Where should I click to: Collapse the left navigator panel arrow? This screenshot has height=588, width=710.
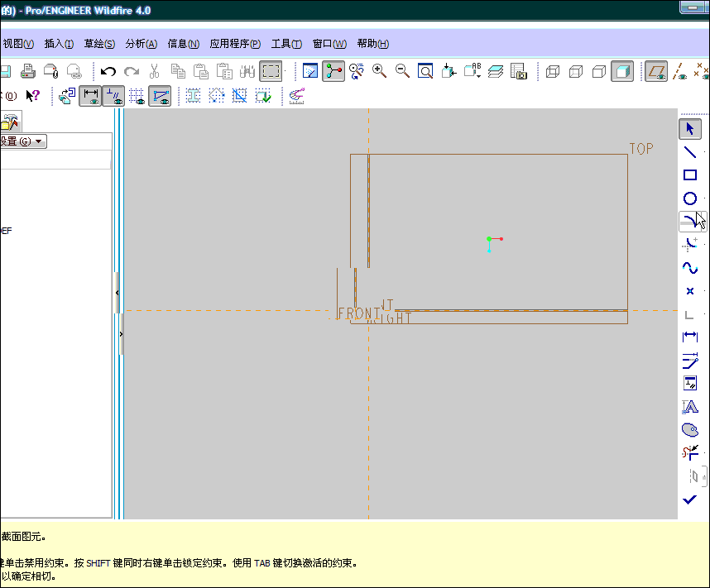coord(118,293)
